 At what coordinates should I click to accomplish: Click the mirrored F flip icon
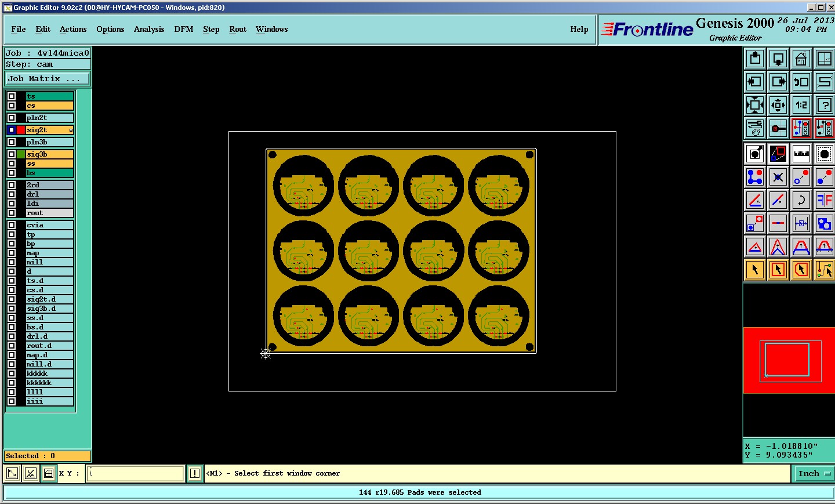tap(825, 200)
